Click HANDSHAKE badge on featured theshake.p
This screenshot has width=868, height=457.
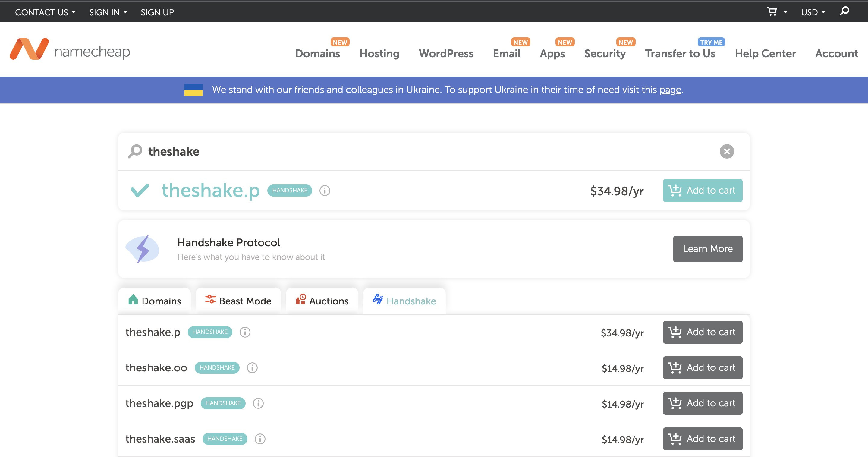[290, 191]
